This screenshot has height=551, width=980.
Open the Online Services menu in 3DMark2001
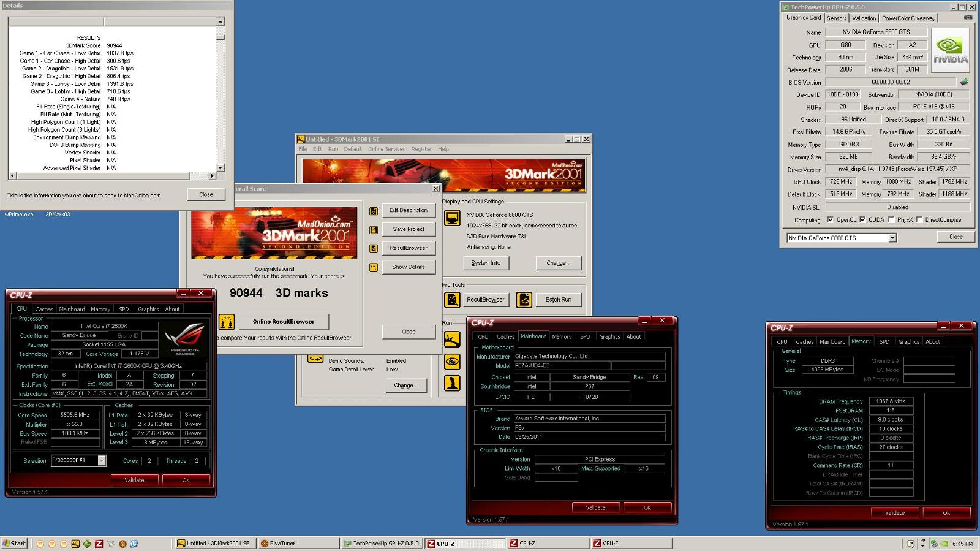(386, 149)
